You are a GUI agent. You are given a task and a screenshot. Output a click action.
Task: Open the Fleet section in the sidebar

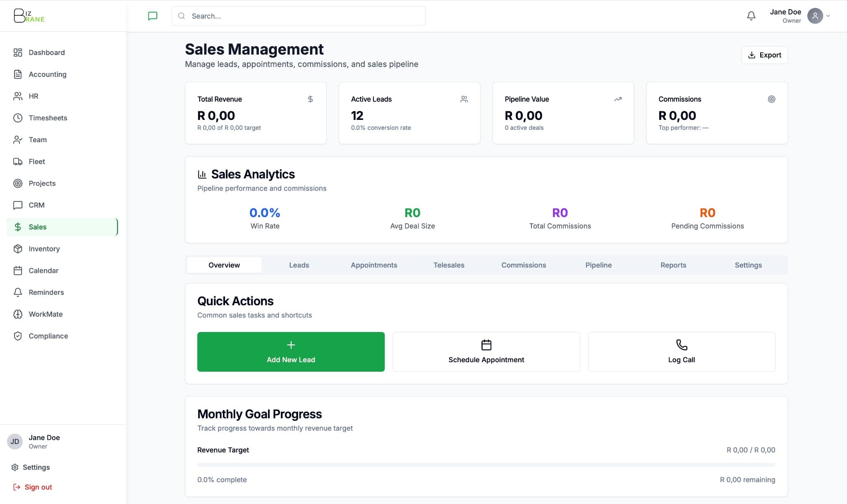36,161
